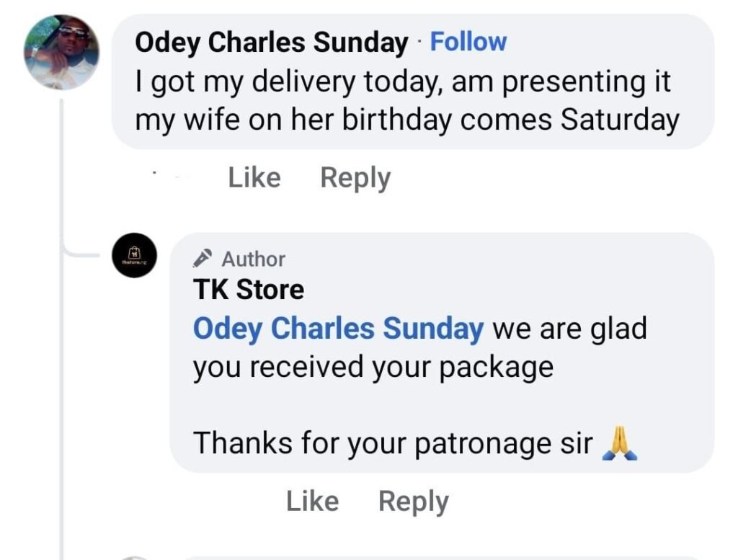
Task: Follow Odey Charles Sunday
Action: click(468, 41)
